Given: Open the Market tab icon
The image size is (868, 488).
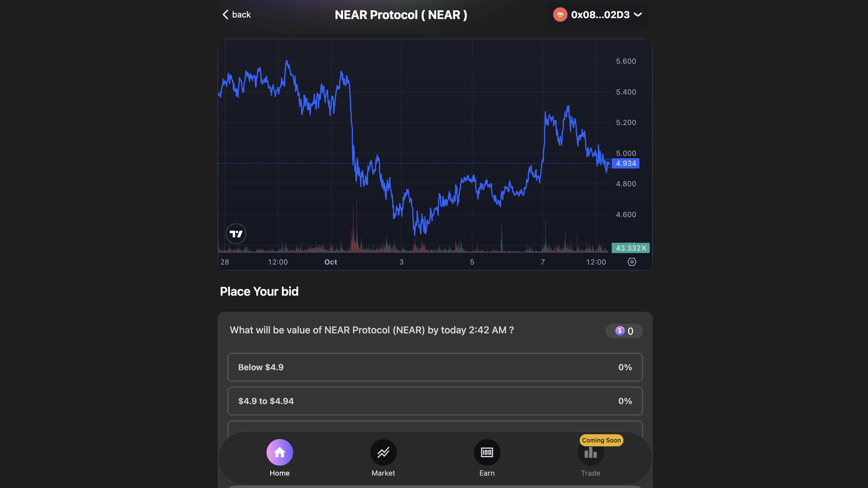Looking at the screenshot, I should click(x=383, y=452).
